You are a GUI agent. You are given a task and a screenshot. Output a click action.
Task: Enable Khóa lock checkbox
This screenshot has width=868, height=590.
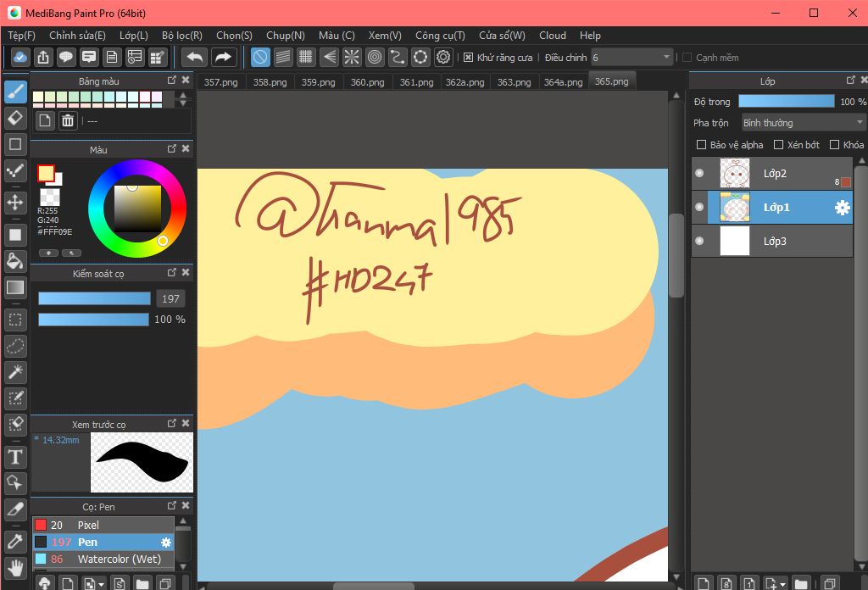(834, 144)
